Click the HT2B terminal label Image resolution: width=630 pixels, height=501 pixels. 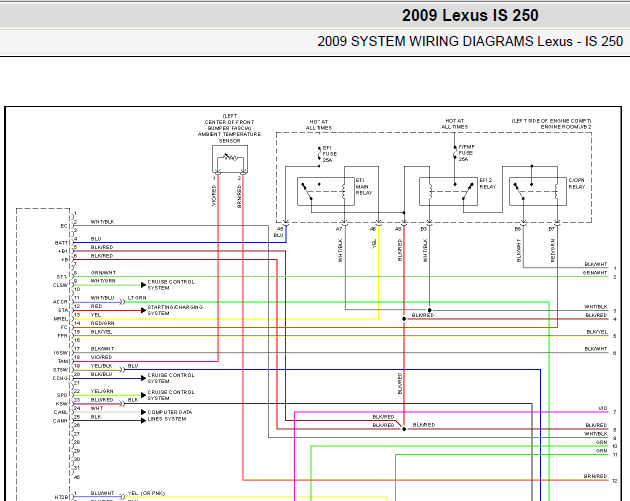point(61,497)
